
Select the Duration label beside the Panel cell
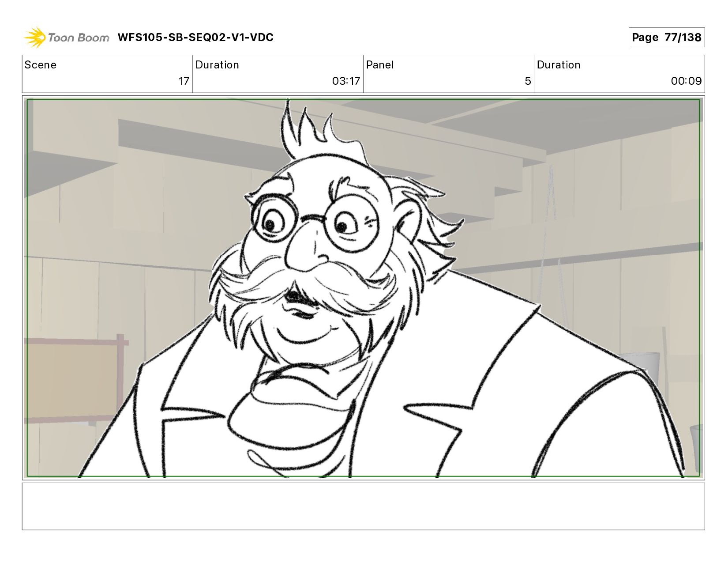point(559,65)
